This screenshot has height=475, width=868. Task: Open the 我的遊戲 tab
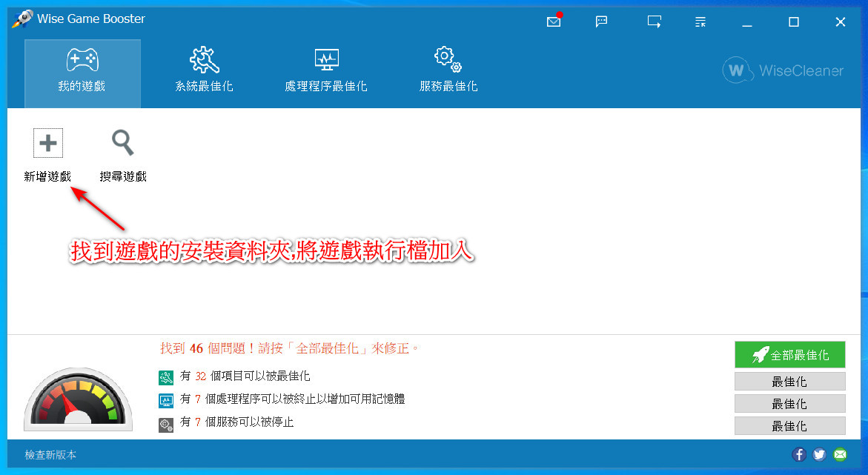point(82,73)
